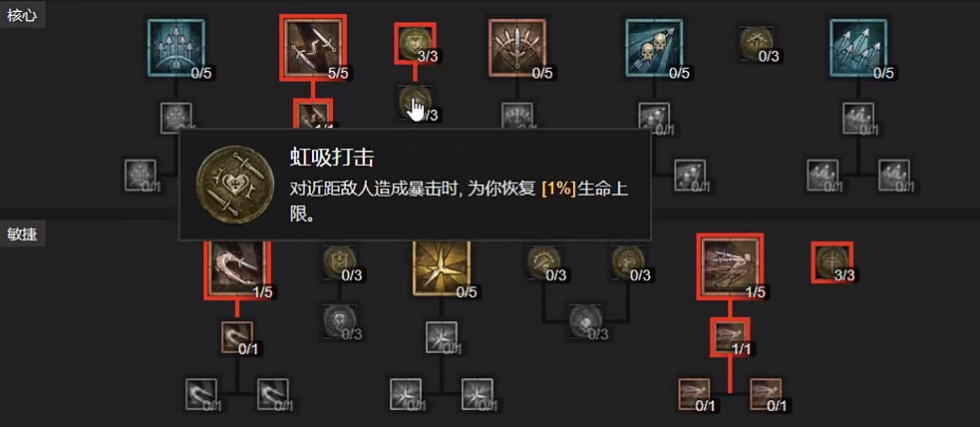Choose the Flurry skill with fanned swords

517,48
